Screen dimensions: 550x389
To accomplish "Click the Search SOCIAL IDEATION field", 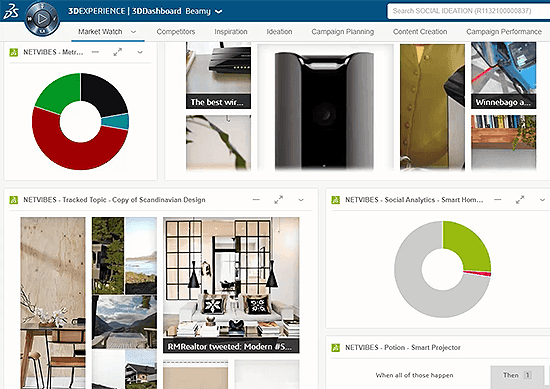I will [468, 11].
